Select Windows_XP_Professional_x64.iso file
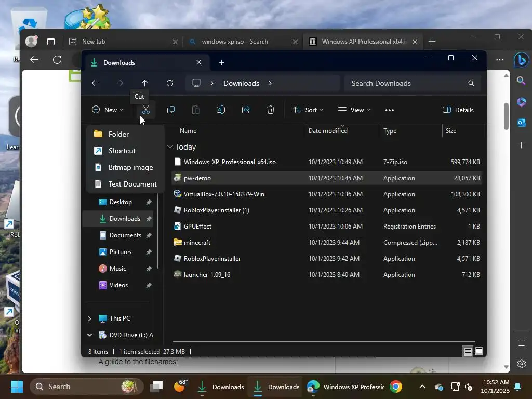532x399 pixels. point(327,162)
